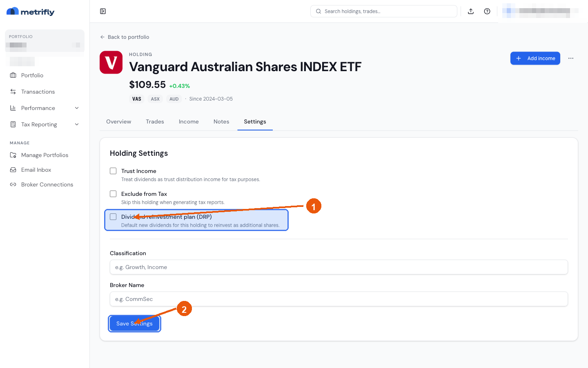Click the Performance bar chart icon

coord(13,108)
